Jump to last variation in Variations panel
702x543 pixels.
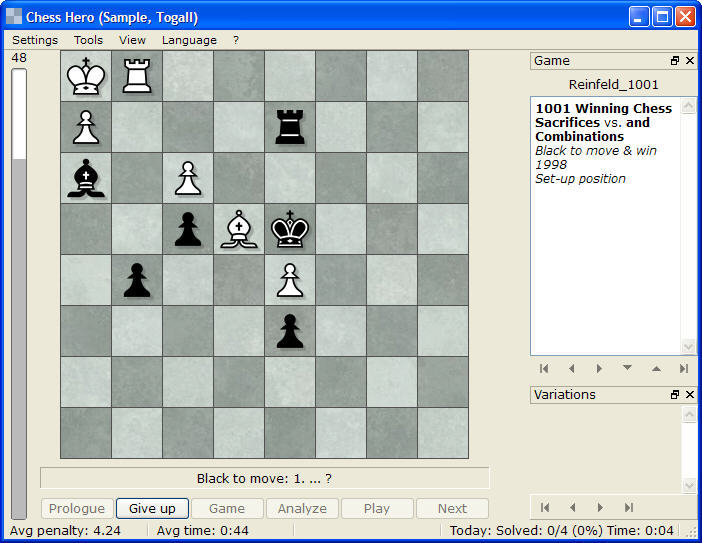pyautogui.click(x=629, y=507)
